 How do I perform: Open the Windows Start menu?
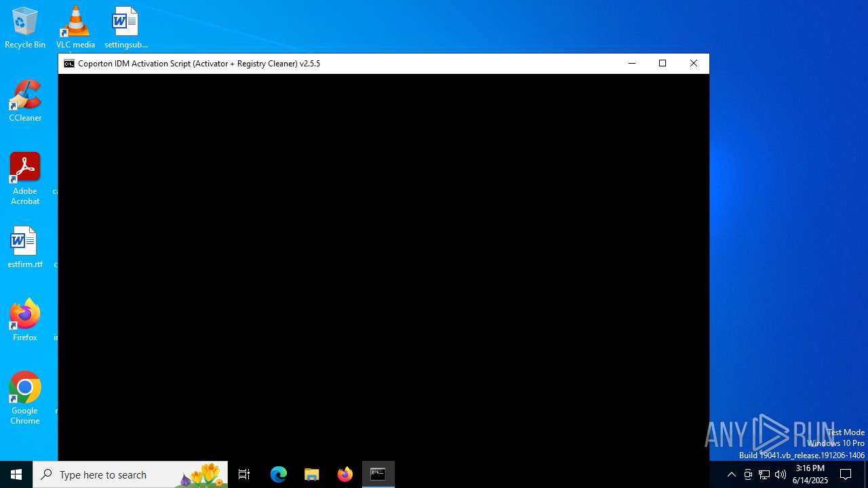[x=16, y=474]
